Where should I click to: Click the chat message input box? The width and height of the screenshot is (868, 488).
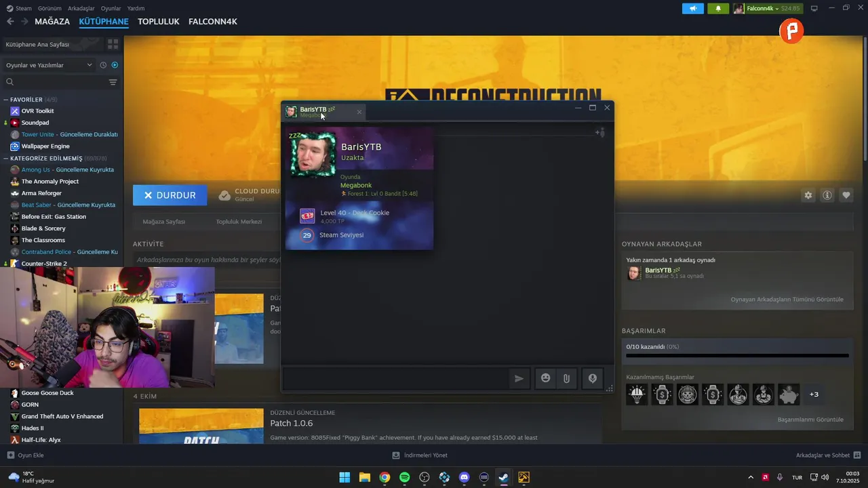point(395,379)
